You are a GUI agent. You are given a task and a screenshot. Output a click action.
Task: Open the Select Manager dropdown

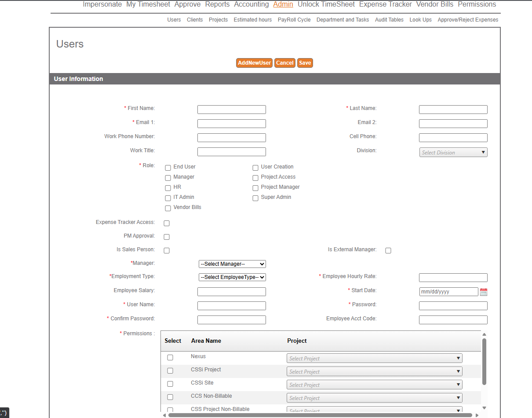coord(232,264)
